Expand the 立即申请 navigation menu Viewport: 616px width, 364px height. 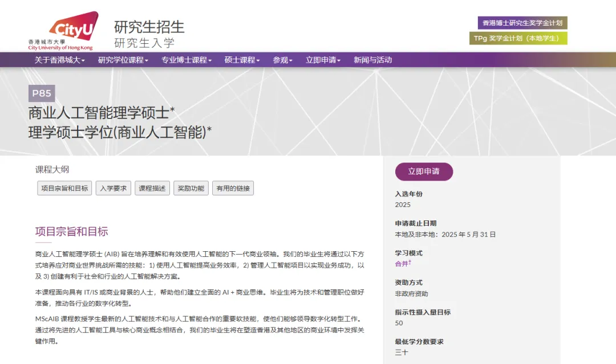pyautogui.click(x=323, y=60)
